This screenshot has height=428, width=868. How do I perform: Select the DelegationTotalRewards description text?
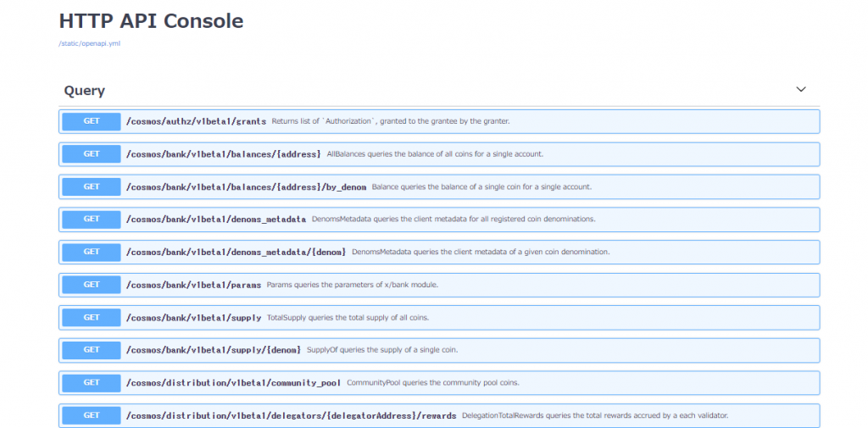pyautogui.click(x=595, y=416)
